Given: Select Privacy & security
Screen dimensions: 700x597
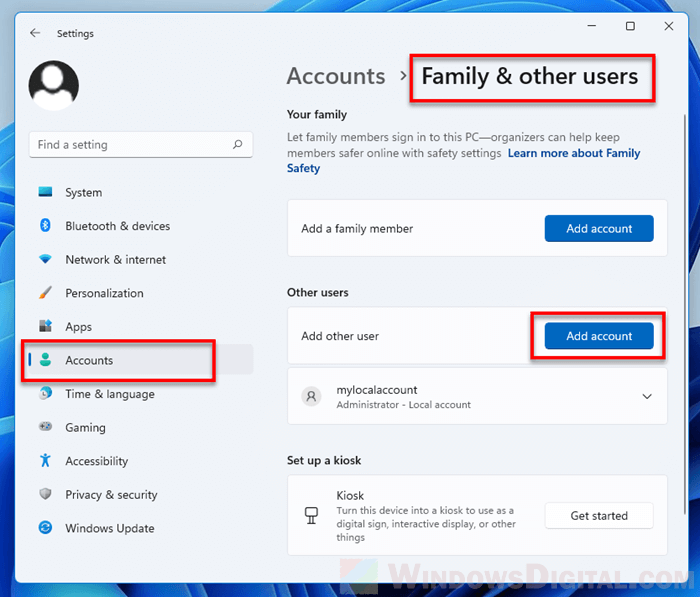Looking at the screenshot, I should click(141, 494).
